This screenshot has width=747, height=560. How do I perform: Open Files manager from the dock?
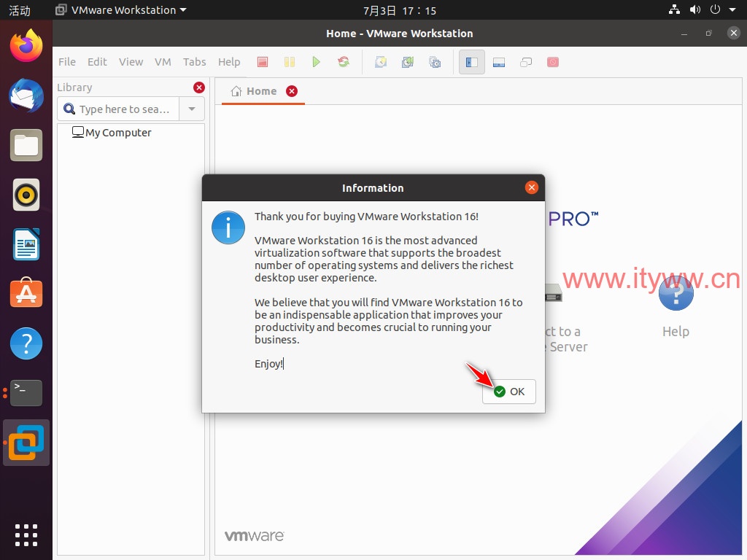(26, 145)
